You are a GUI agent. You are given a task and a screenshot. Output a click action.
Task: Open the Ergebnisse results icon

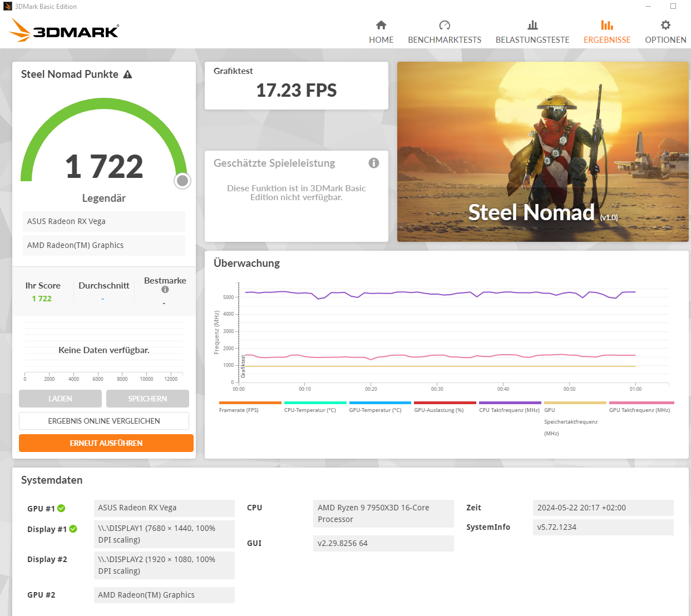tap(607, 25)
